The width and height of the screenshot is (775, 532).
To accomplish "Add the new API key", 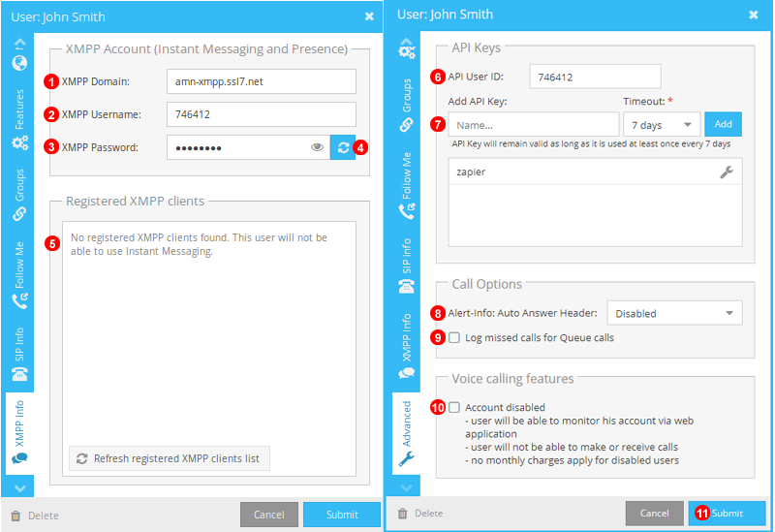I will coord(723,124).
